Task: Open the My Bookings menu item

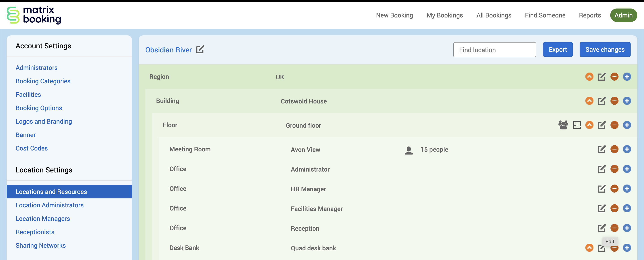Action: click(x=444, y=15)
